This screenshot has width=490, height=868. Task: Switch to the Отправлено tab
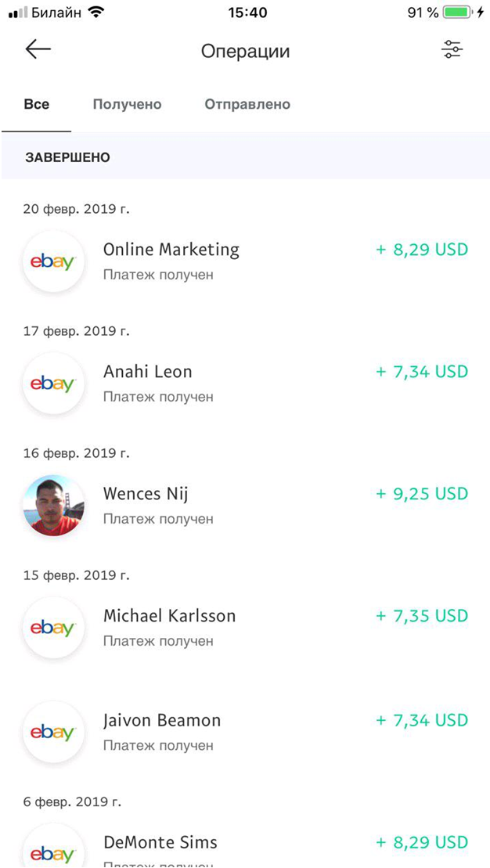(247, 104)
